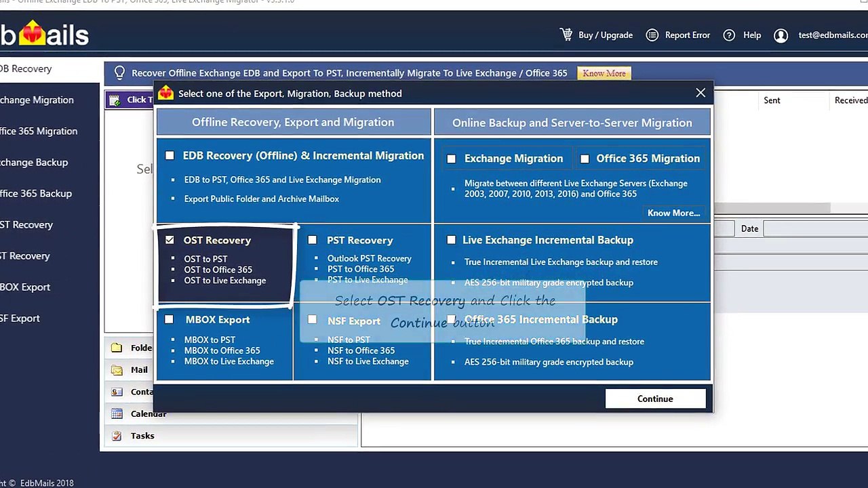This screenshot has height=488, width=868.
Task: Click the icon on the purple Click button
Action: click(x=115, y=100)
